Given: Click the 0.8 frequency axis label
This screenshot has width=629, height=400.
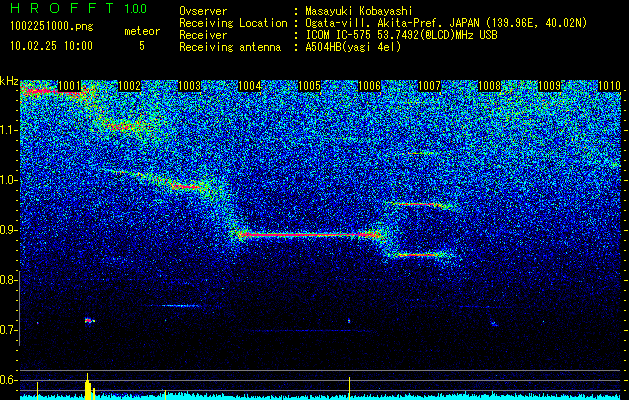Looking at the screenshot, I should (9, 280).
